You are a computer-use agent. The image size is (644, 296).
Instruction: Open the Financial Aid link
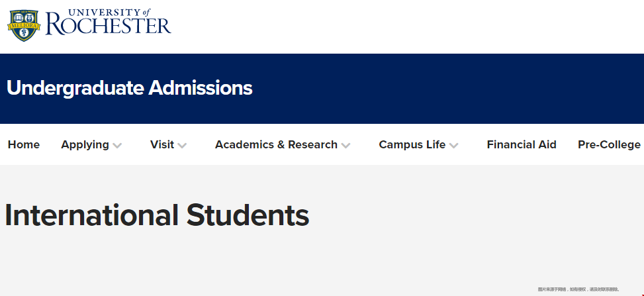(x=522, y=145)
